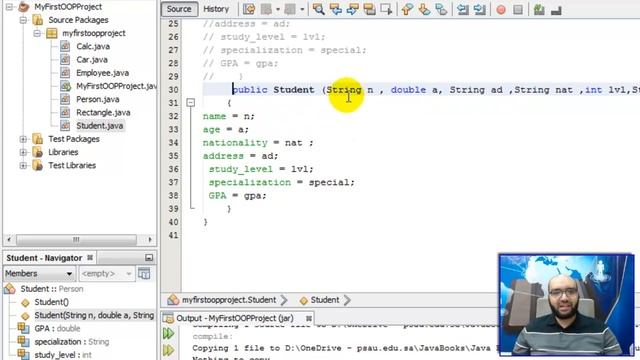Select MyFirstOOPProject.java file

click(x=116, y=86)
